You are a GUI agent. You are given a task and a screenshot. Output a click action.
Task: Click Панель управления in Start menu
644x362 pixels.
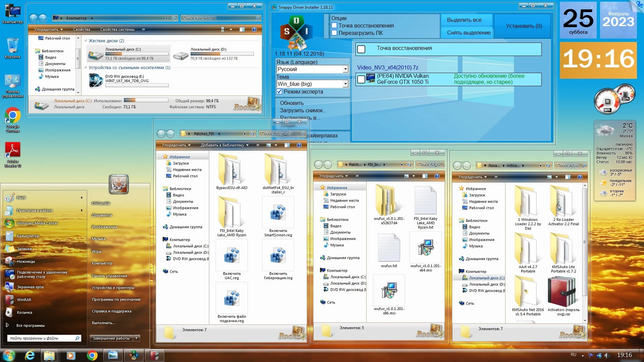click(x=109, y=276)
